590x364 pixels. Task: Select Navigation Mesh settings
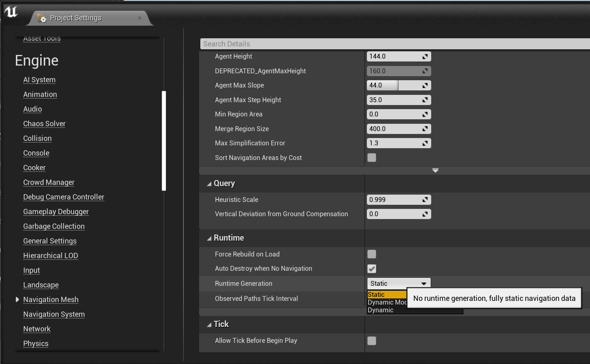pyautogui.click(x=51, y=300)
